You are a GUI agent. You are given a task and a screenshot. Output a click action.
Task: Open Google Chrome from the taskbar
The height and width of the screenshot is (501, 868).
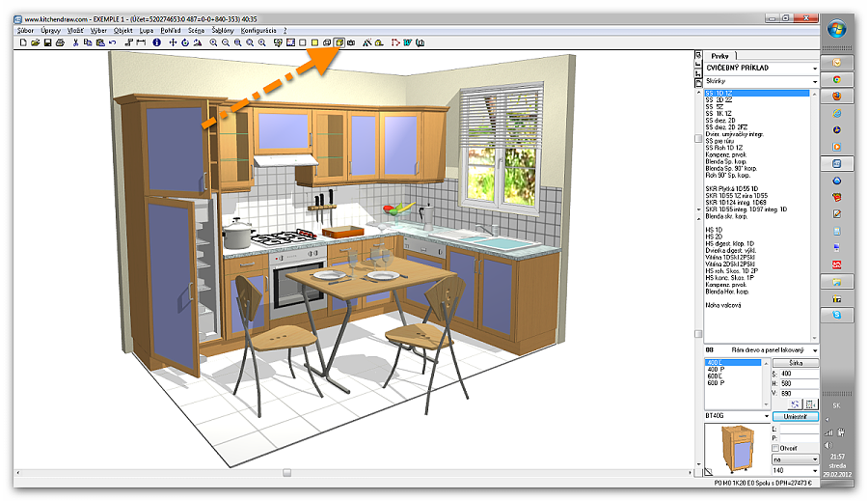(x=837, y=79)
